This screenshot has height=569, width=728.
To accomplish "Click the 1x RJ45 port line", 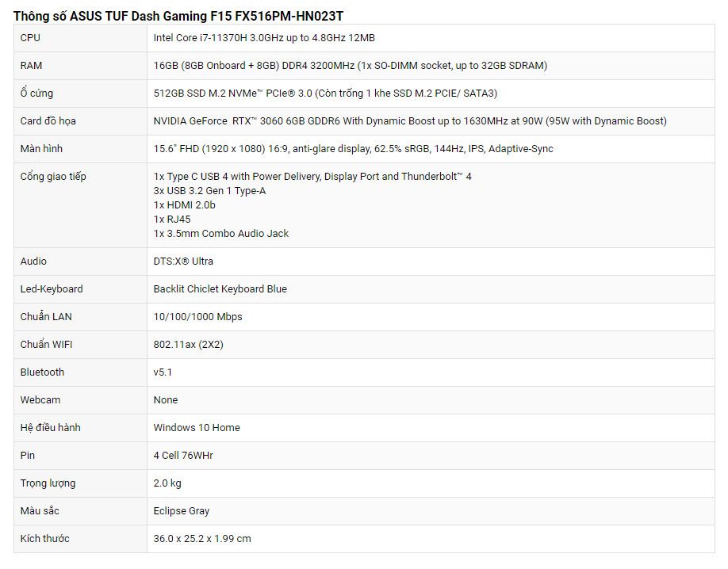I will [x=172, y=219].
